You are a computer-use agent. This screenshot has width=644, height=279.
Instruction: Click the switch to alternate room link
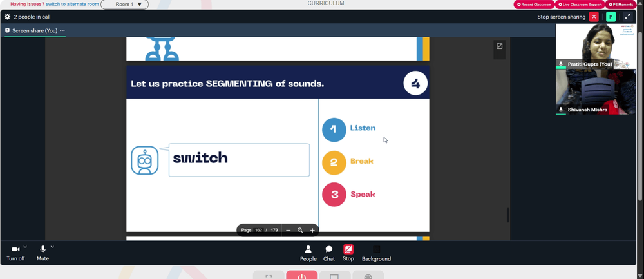[x=72, y=4]
